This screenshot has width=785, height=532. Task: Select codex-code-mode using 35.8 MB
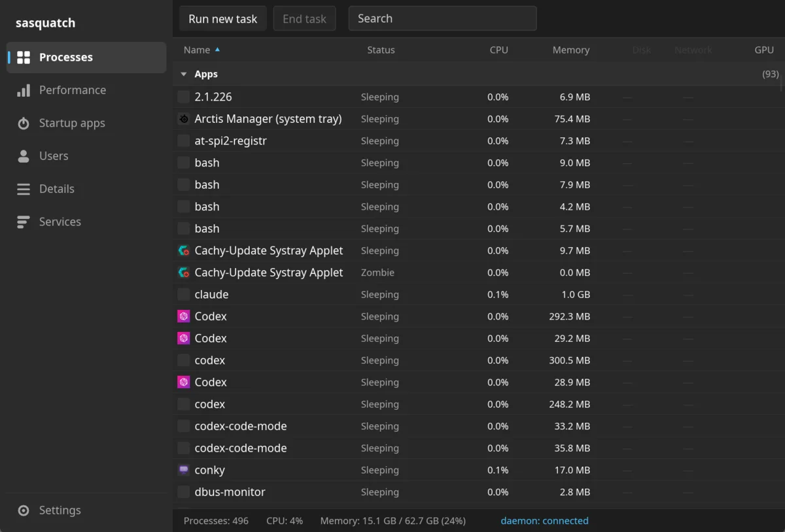point(478,448)
